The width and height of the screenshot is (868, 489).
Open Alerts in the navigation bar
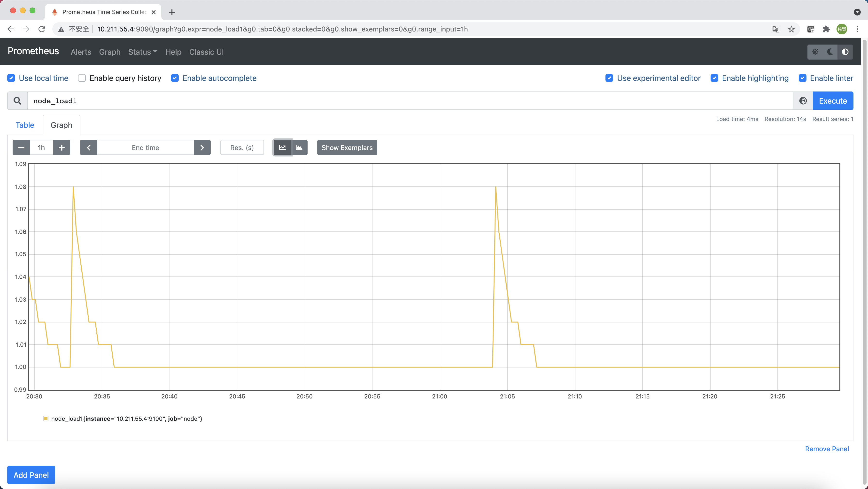(81, 52)
